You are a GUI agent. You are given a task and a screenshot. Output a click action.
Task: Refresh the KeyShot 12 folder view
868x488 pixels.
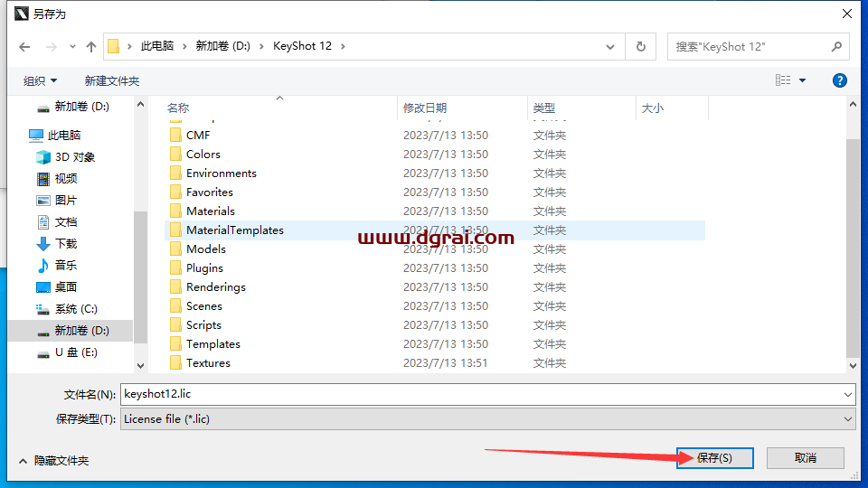[x=640, y=46]
